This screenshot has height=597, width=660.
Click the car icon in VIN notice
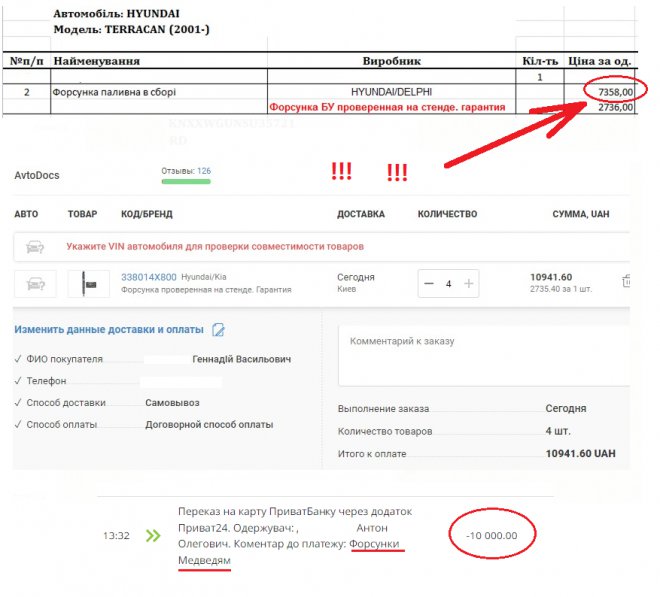tap(35, 246)
